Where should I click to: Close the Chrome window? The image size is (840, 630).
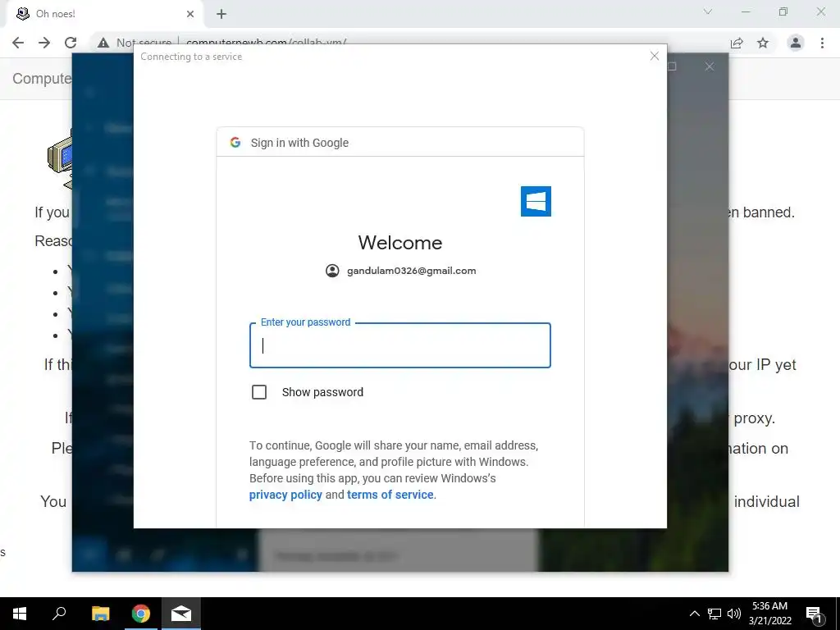point(820,11)
